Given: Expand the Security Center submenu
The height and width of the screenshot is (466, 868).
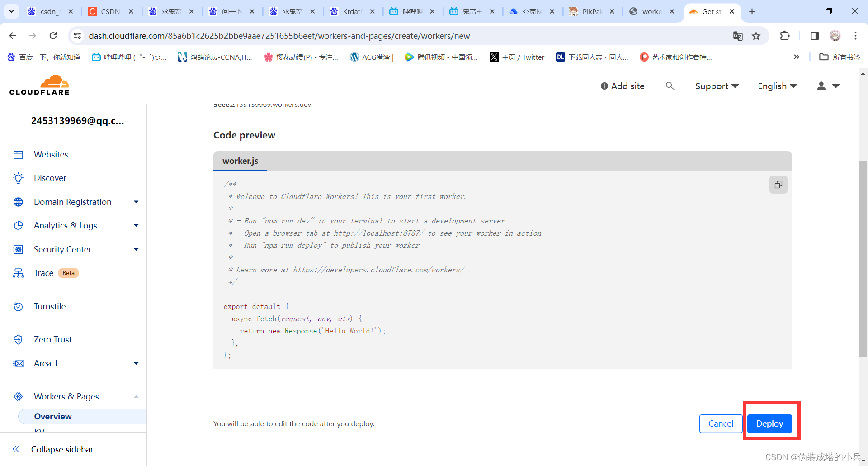Looking at the screenshot, I should coord(136,250).
